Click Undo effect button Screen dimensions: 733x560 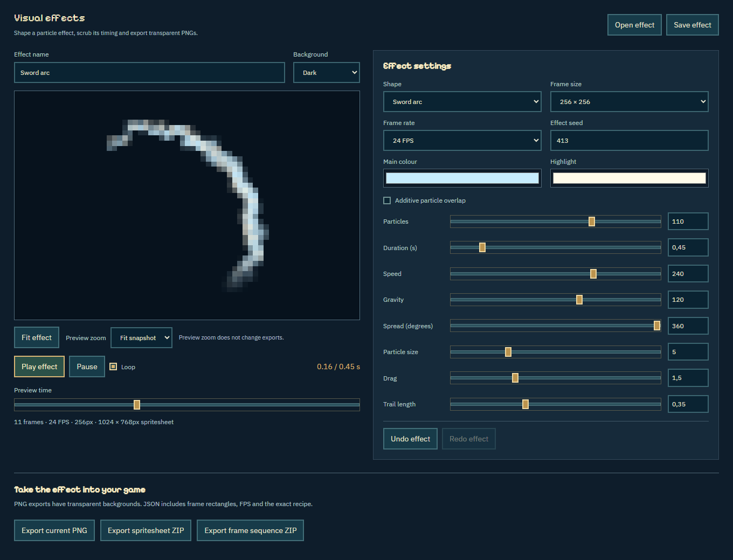click(410, 439)
